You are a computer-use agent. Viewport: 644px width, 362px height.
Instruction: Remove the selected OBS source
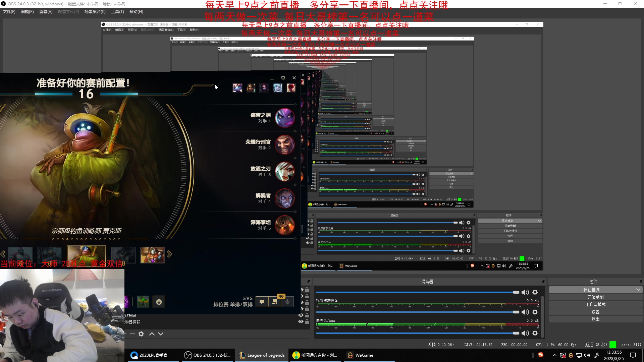point(132,334)
